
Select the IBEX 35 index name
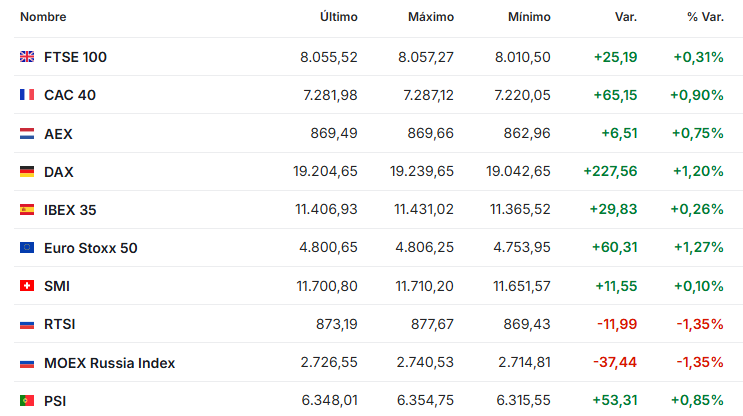pos(70,210)
